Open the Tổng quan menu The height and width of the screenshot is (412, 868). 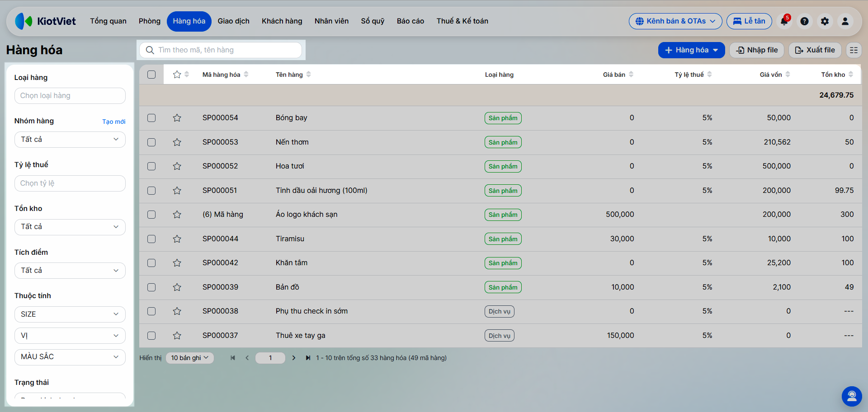(x=108, y=21)
